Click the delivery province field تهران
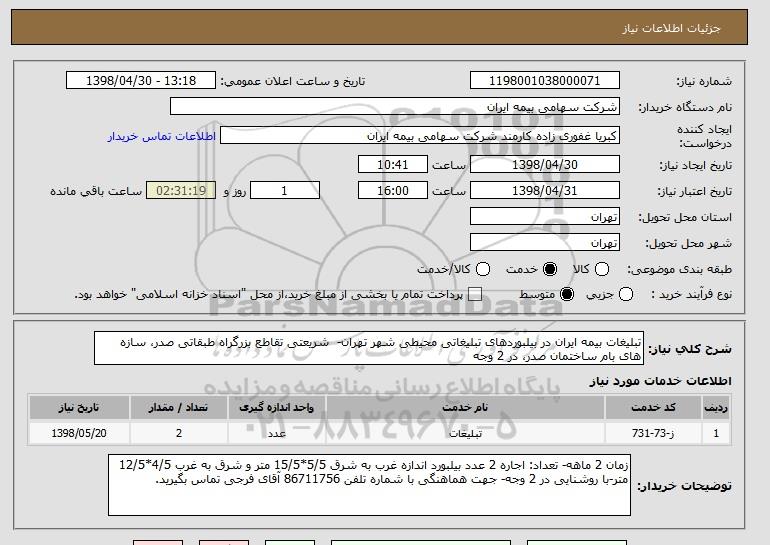Image resolution: width=770 pixels, height=545 pixels. point(545,217)
